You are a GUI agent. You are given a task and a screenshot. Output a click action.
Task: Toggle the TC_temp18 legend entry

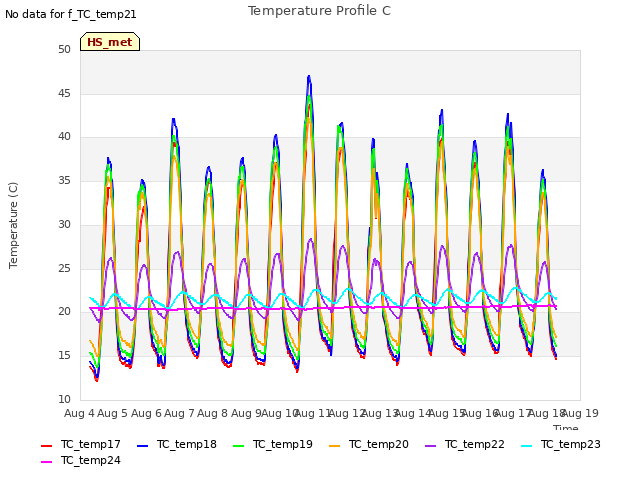coord(177,444)
